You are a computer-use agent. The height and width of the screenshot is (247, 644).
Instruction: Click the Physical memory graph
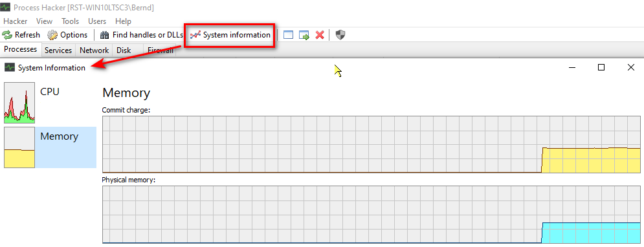pyautogui.click(x=372, y=215)
